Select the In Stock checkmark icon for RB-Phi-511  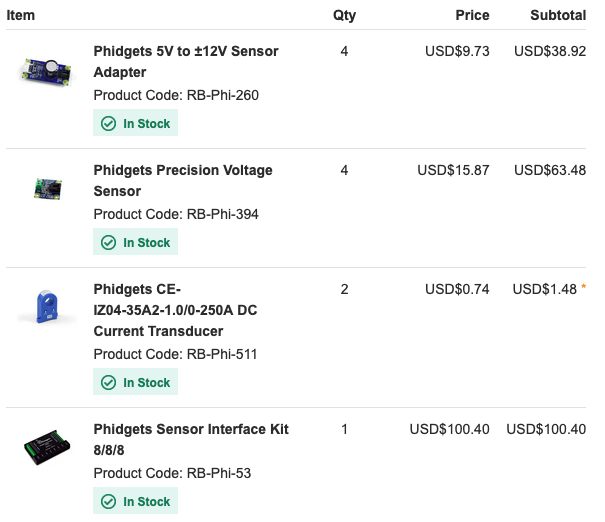tap(108, 383)
